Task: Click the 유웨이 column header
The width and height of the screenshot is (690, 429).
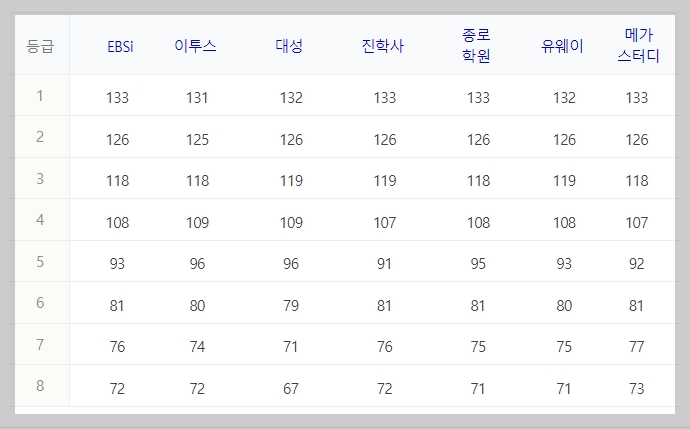Action: pos(562,45)
